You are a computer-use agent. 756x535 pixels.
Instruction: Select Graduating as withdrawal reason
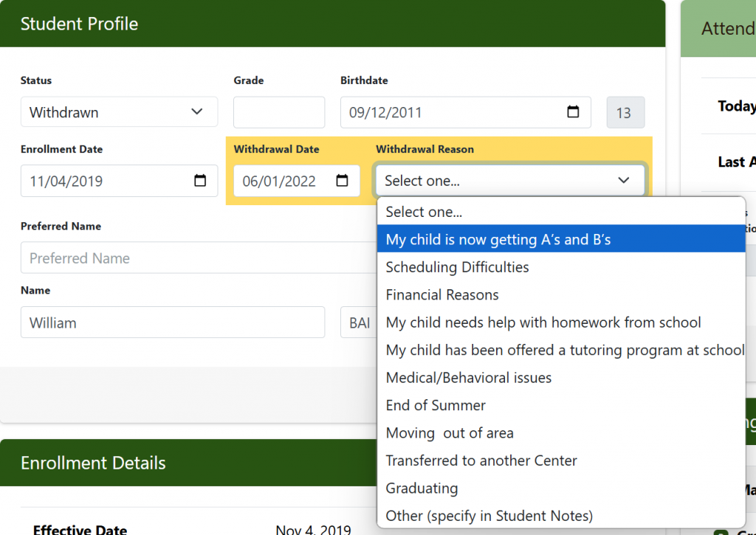coord(422,489)
